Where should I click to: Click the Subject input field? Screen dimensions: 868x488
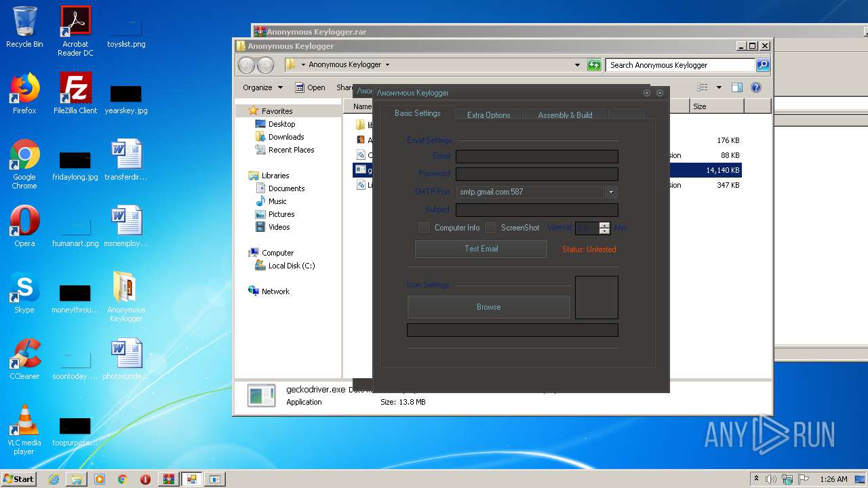tap(536, 210)
